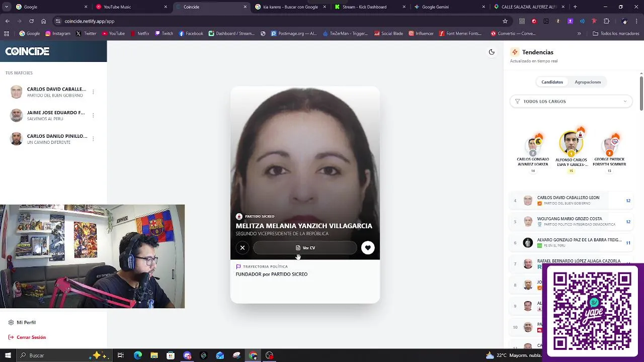Open the Chrome profile avatar
Viewport: 644px width, 362px height.
coord(624,21)
